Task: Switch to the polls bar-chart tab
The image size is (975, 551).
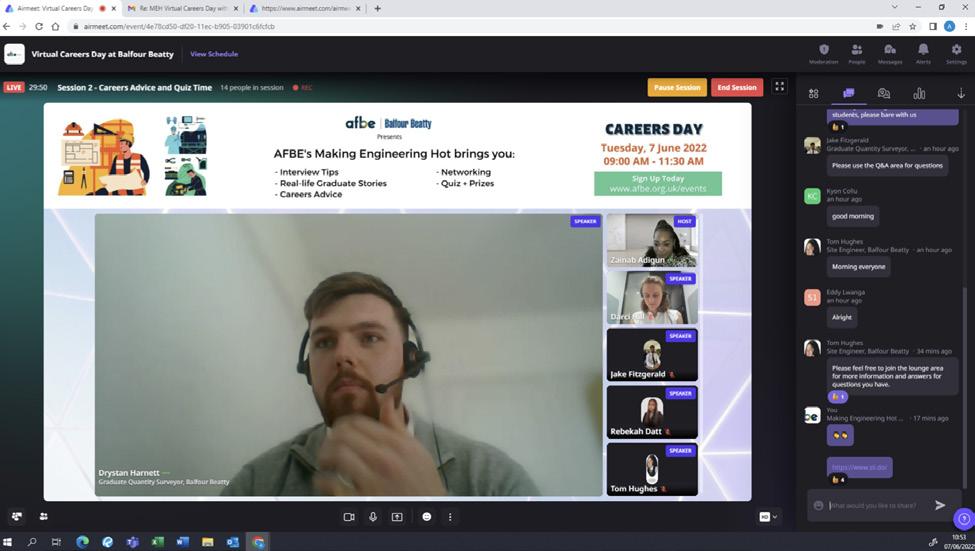Action: pos(919,93)
